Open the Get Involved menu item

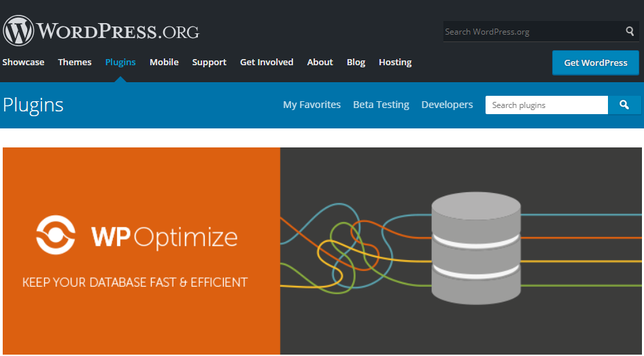pyautogui.click(x=267, y=63)
